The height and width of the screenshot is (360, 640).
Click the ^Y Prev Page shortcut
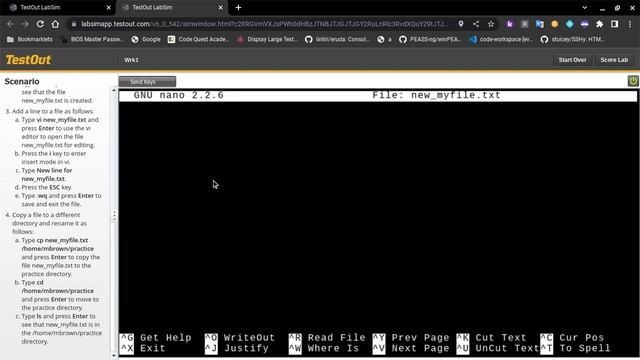[411, 338]
